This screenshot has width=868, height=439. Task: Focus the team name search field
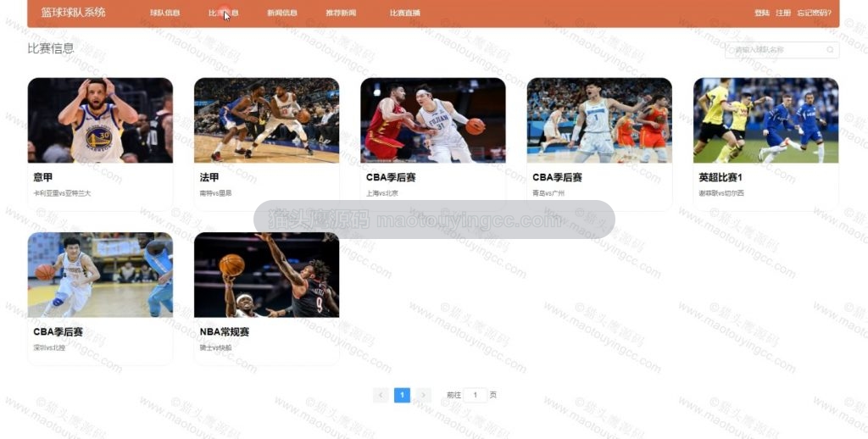782,50
